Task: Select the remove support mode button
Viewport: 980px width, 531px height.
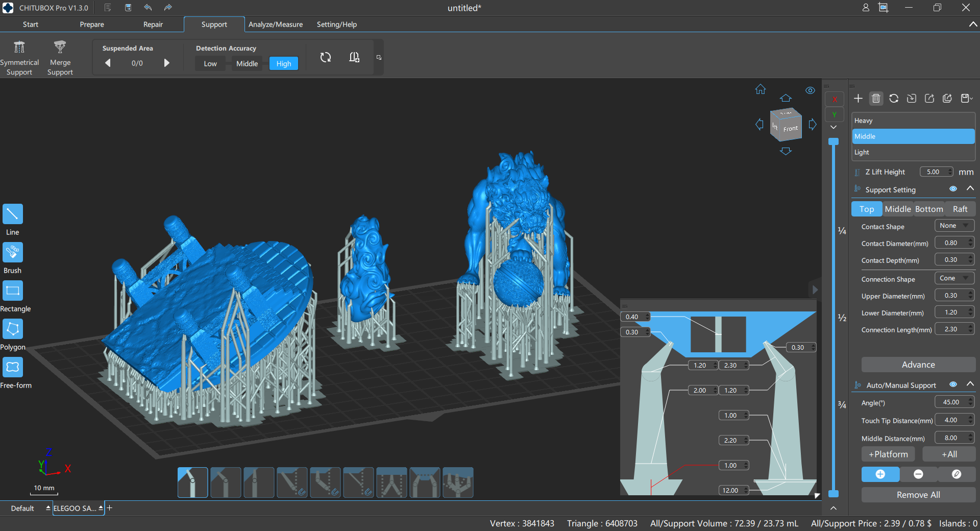Action: (918, 474)
